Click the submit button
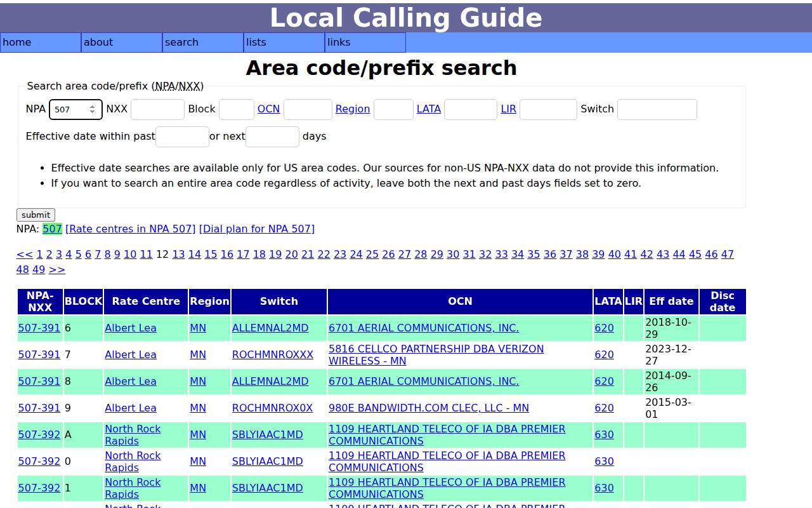The width and height of the screenshot is (812, 508). (x=36, y=215)
